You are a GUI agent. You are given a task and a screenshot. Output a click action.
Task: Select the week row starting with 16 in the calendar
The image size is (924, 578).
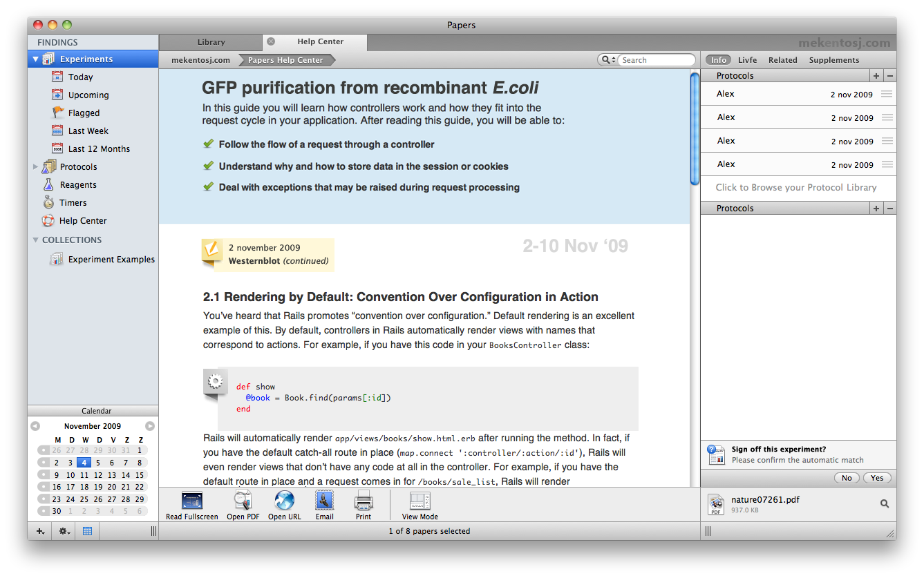[x=44, y=487]
